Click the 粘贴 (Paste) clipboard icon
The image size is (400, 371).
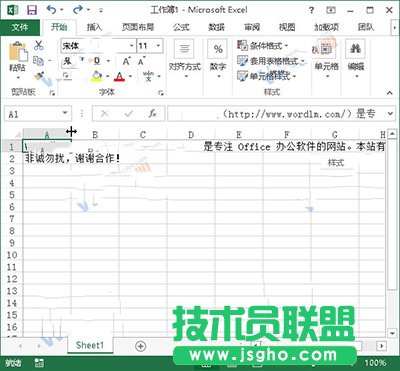click(x=17, y=51)
